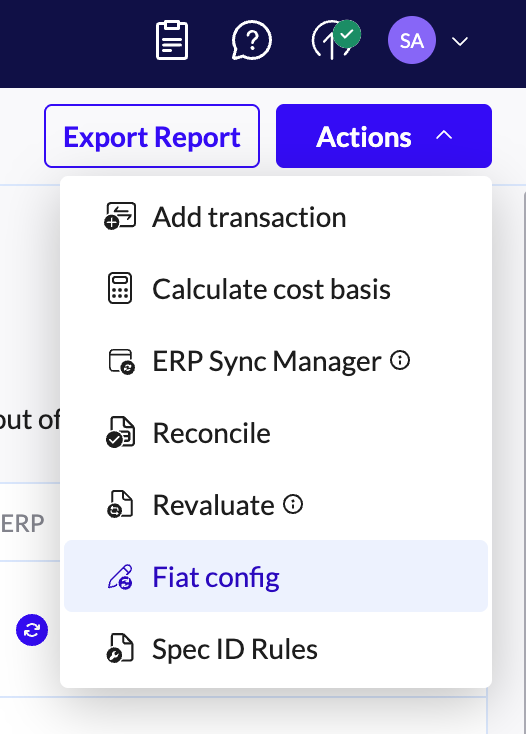Click the Fiat config pencil icon
This screenshot has width=526, height=734.
coord(120,577)
